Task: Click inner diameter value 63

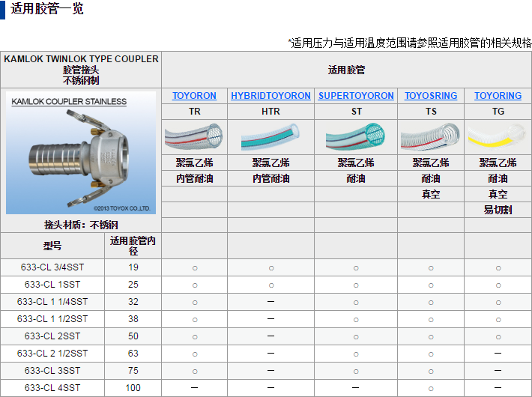Action: (133, 354)
